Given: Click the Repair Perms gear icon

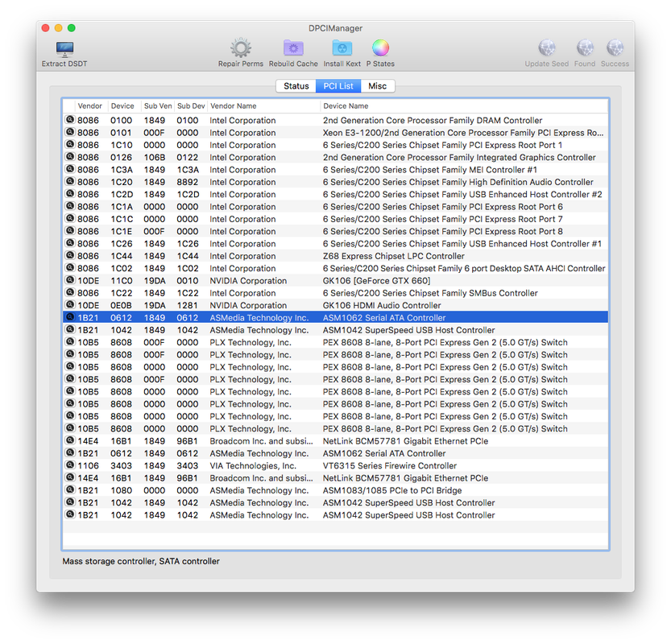Looking at the screenshot, I should click(x=241, y=47).
